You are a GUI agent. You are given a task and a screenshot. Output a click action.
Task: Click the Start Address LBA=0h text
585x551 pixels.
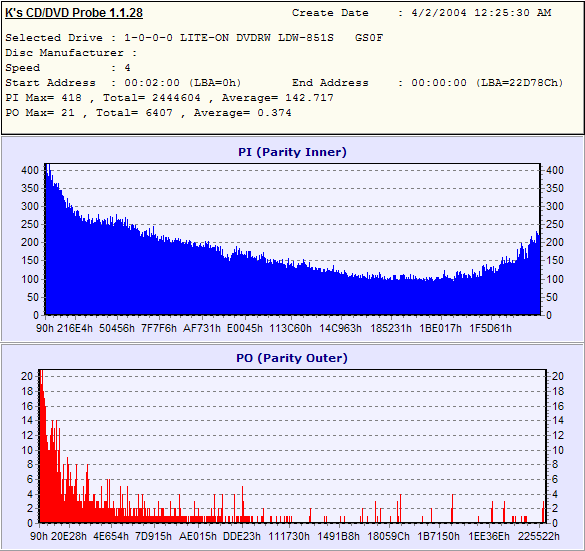215,82
